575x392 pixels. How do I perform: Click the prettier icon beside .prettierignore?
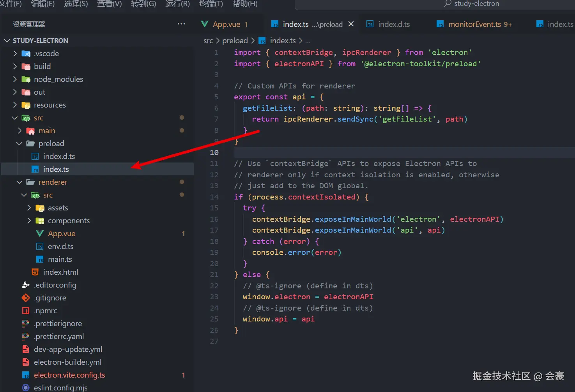[26, 323]
